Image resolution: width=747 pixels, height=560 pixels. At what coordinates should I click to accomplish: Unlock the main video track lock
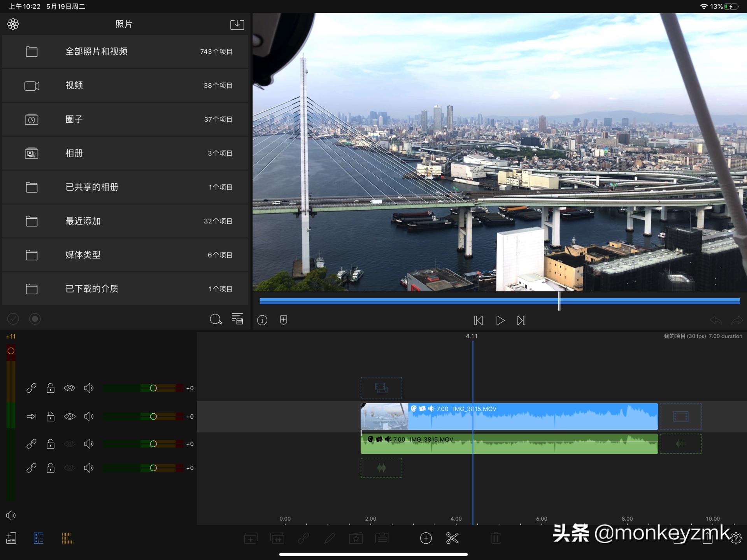[51, 416]
